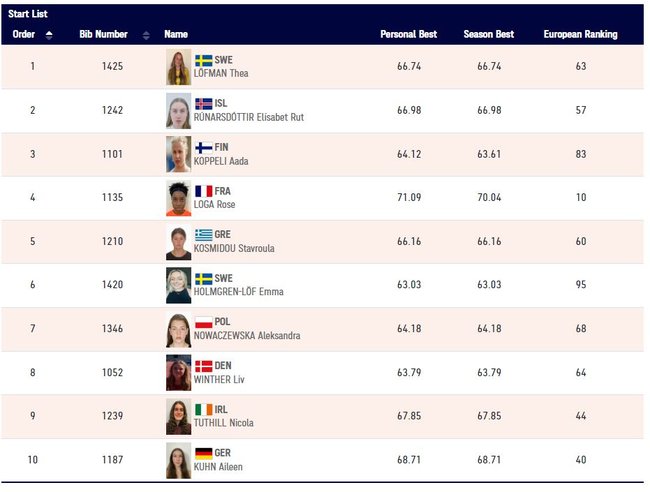This screenshot has height=492, width=650.
Task: Open athlete name KUHN Aileen
Action: 218,467
